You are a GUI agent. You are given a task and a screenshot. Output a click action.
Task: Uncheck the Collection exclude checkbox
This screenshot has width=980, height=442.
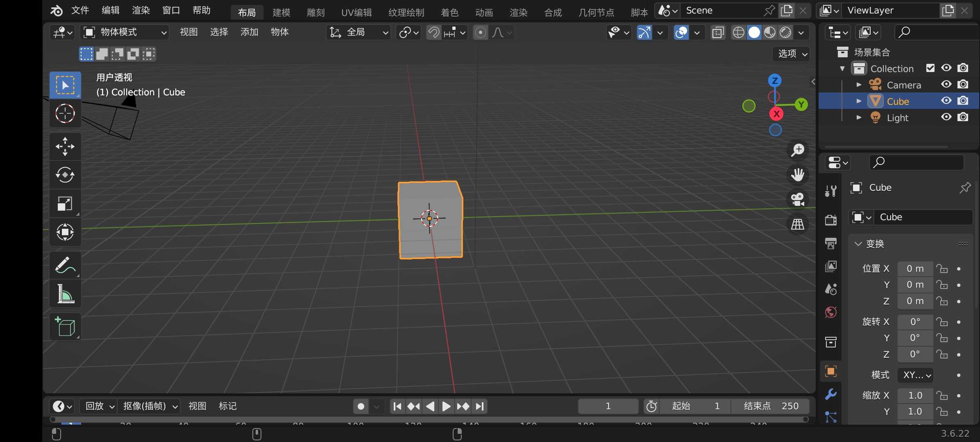click(x=930, y=68)
